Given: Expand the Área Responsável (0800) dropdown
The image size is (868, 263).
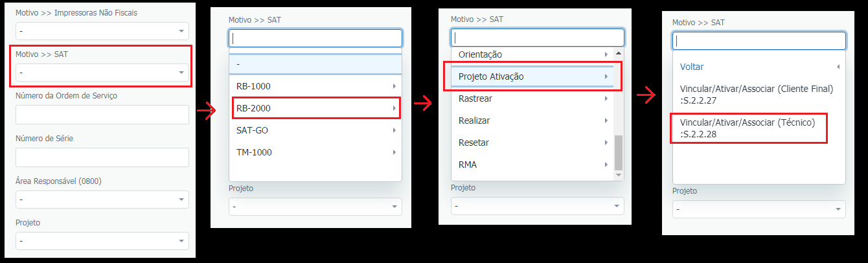Looking at the screenshot, I should tap(102, 200).
